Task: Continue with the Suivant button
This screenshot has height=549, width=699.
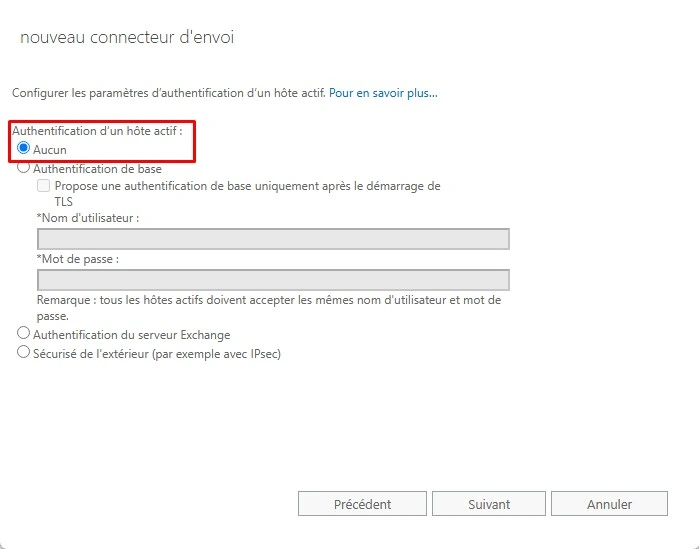Action: point(489,504)
